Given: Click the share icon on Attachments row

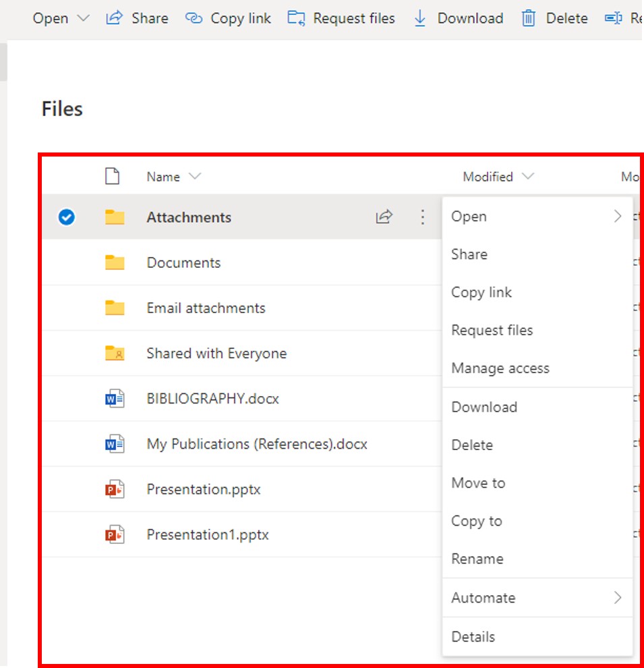Looking at the screenshot, I should click(384, 217).
